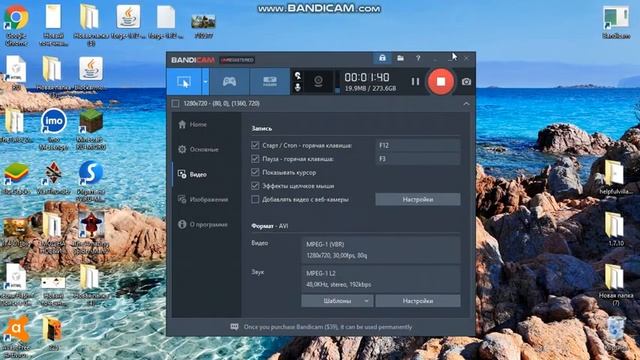Select the Новая папка (7) folder
This screenshot has height=360, width=640.
[x=616, y=286]
